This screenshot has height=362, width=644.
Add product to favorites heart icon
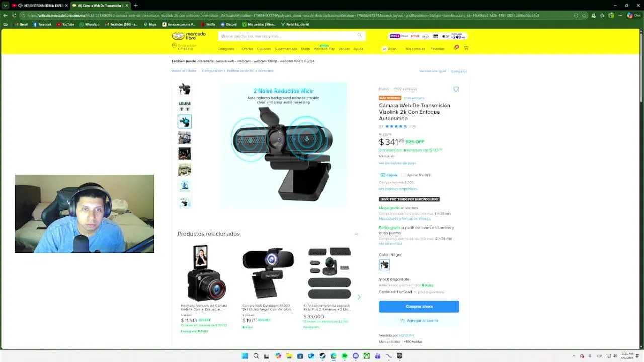coord(456,89)
